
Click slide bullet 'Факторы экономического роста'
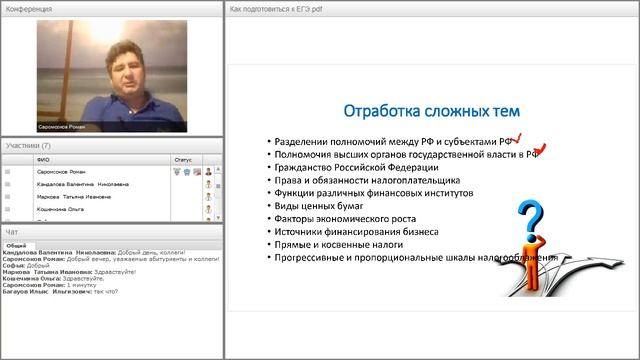tap(345, 219)
